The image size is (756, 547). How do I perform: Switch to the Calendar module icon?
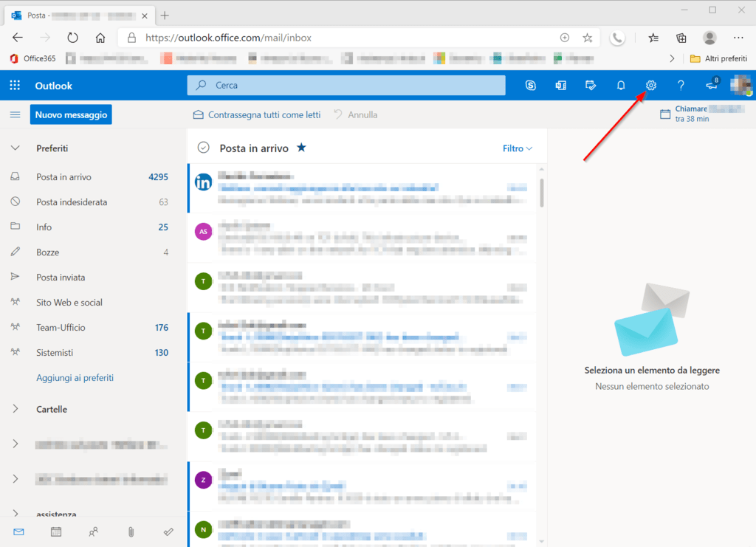tap(56, 531)
